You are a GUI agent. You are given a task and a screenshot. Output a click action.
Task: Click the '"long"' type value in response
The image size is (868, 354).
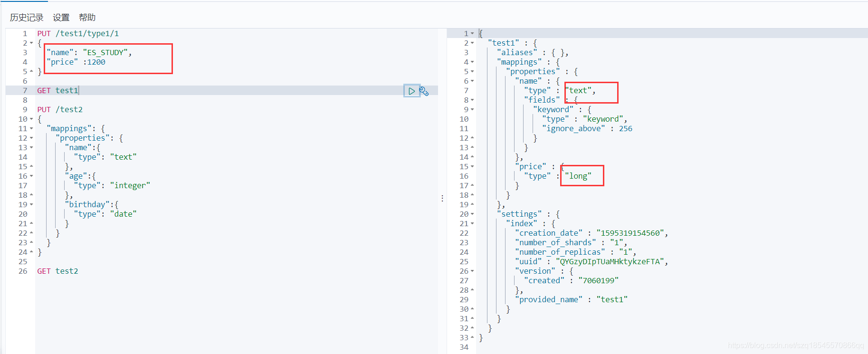coord(578,176)
